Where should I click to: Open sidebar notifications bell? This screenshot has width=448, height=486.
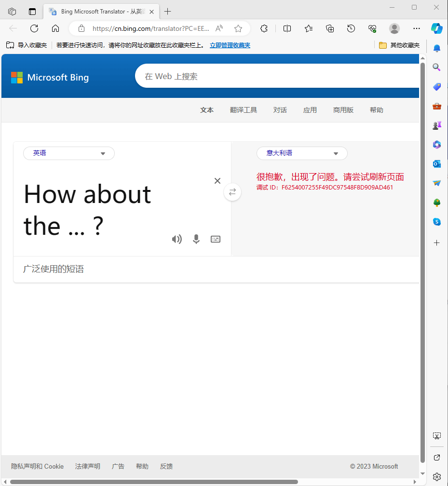tap(437, 48)
